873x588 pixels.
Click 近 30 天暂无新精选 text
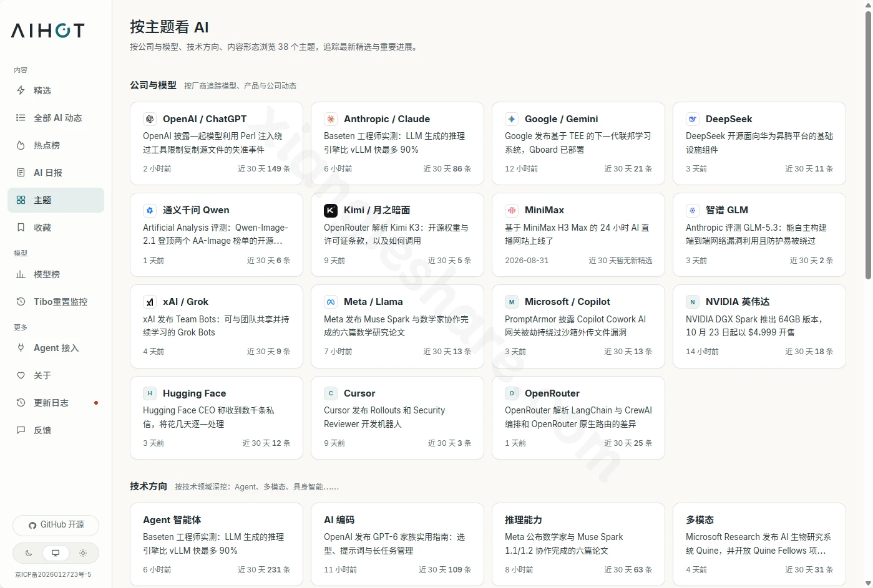coord(621,261)
